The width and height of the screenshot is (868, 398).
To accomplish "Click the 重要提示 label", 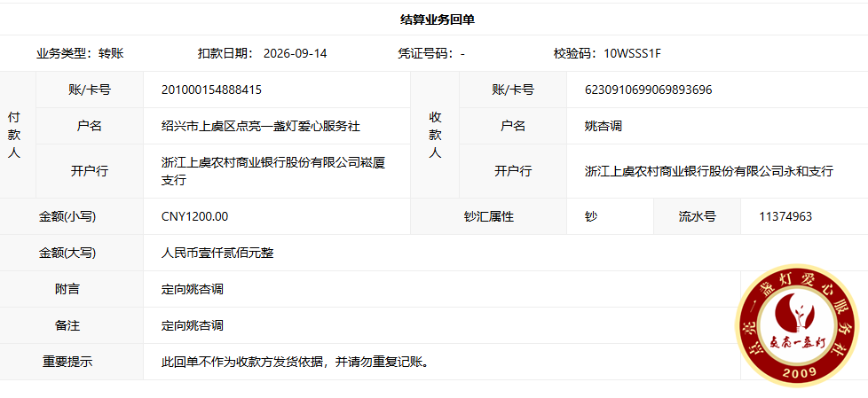I will pyautogui.click(x=67, y=362).
